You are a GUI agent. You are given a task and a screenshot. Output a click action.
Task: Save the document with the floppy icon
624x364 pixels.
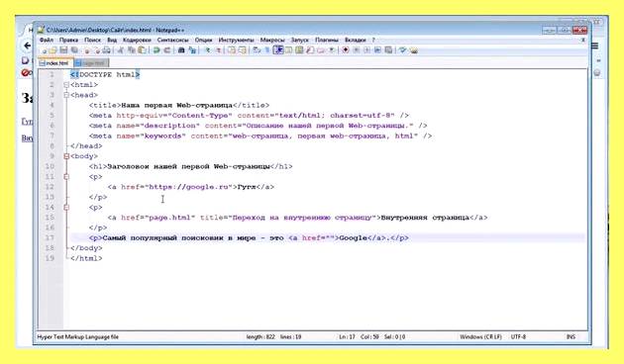tap(63, 50)
